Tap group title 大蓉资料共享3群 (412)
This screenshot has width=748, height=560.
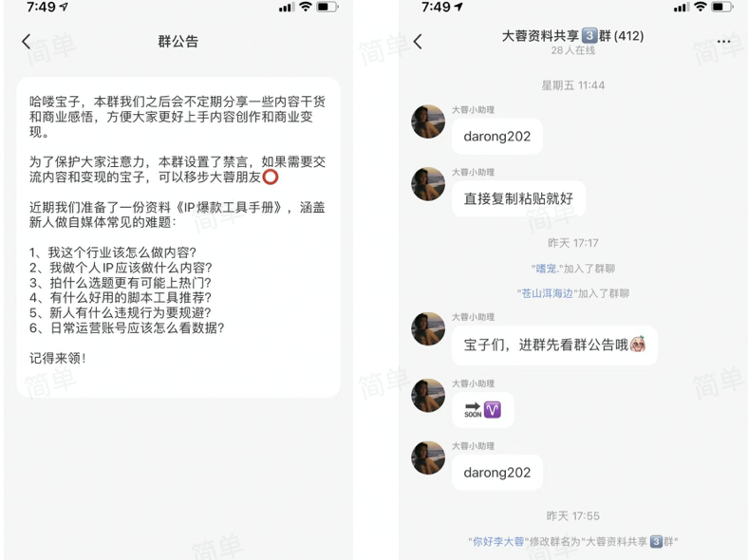572,36
